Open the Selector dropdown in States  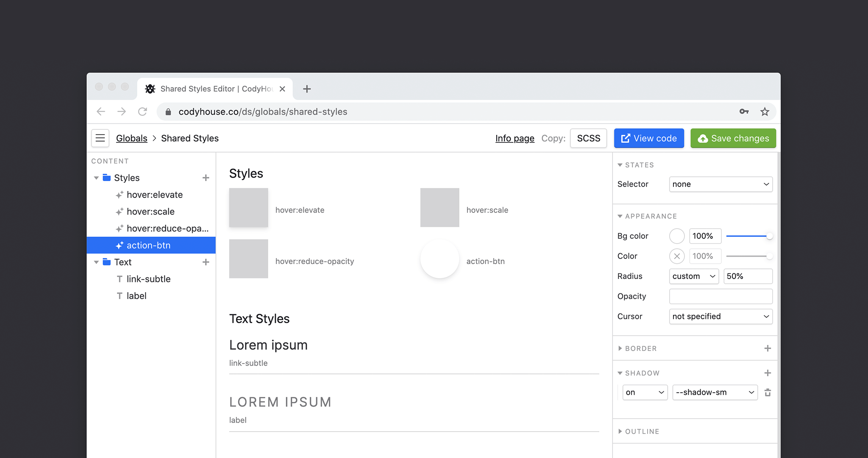[721, 184]
